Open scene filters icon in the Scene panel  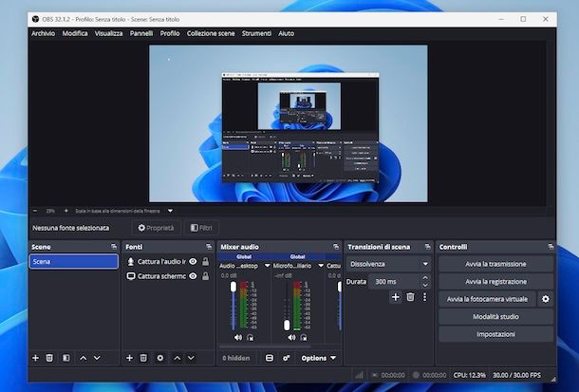tap(66, 358)
